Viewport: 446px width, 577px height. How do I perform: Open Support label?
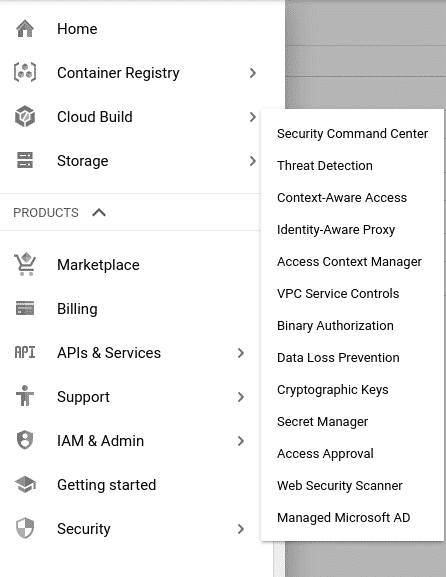(83, 397)
